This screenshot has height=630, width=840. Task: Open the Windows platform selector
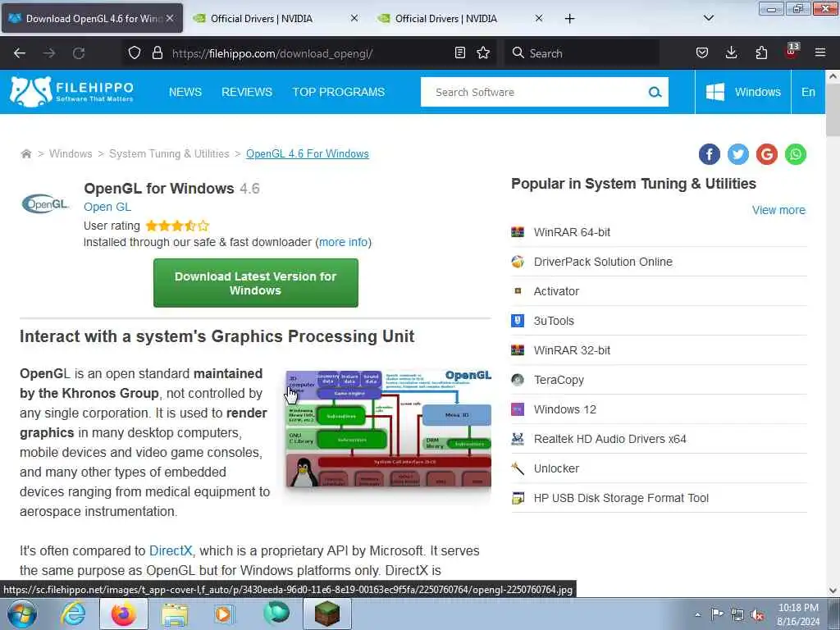click(x=743, y=92)
